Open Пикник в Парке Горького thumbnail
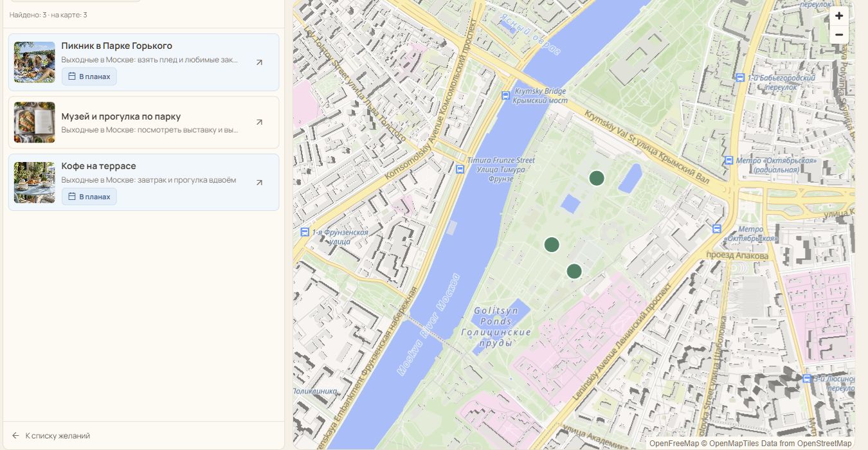Viewport: 868px width, 450px height. [35, 62]
